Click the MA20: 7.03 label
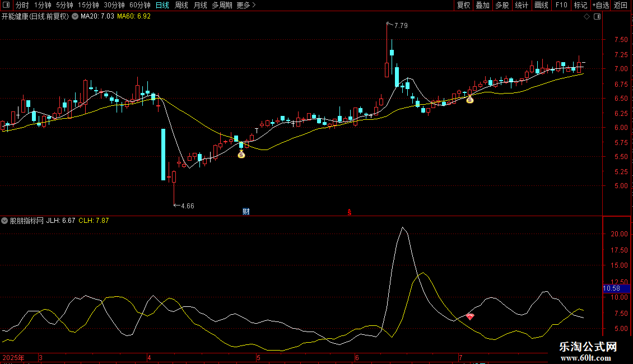Screen dimensions: 633x364 (x=97, y=17)
